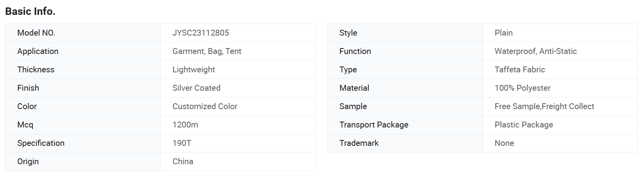Click the Taffeta Fabric type value
644x174 pixels.
click(x=520, y=70)
